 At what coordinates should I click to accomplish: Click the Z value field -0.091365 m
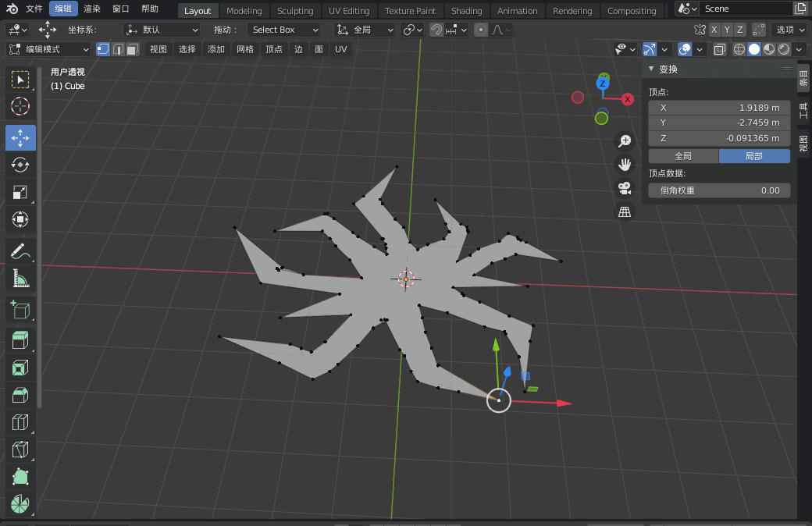(719, 138)
